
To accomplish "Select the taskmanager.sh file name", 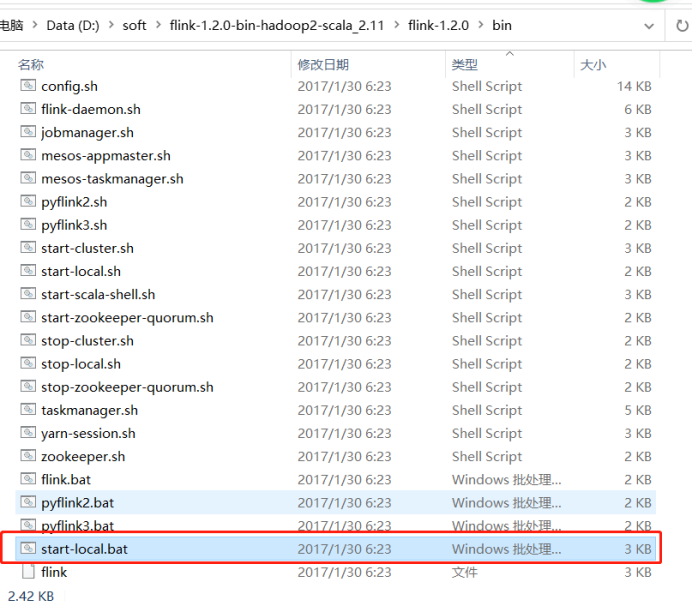I will tap(90, 410).
